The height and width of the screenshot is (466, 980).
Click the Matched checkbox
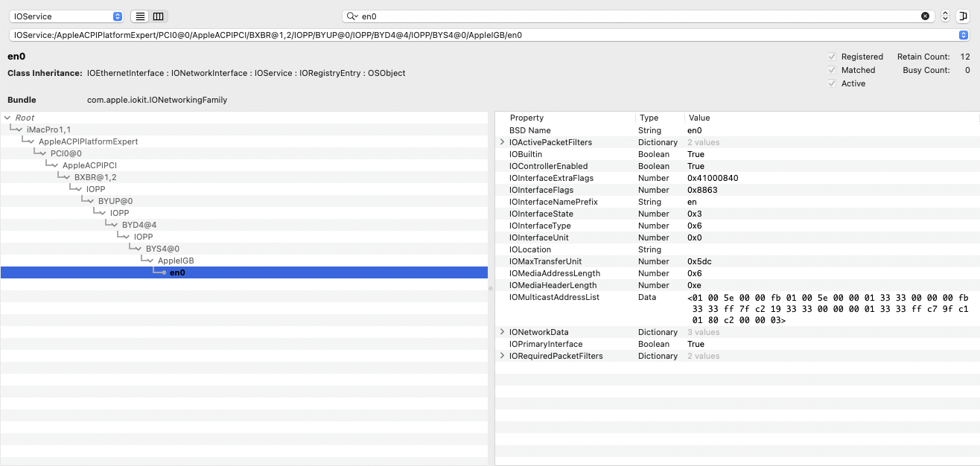(832, 70)
